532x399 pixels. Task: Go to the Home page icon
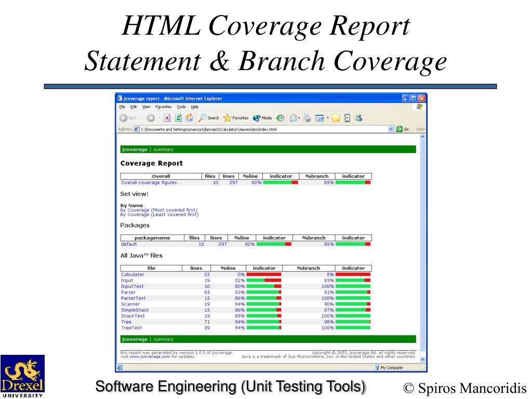coord(189,118)
